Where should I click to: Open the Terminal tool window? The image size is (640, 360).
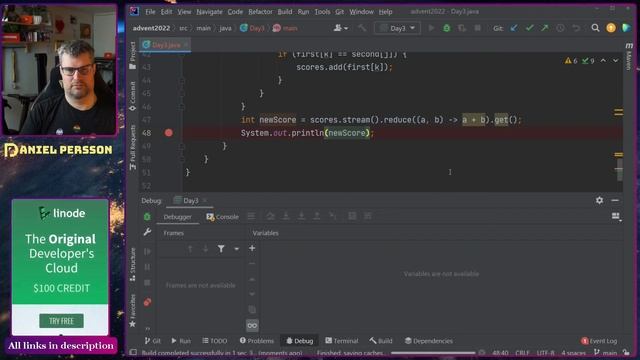pyautogui.click(x=342, y=341)
